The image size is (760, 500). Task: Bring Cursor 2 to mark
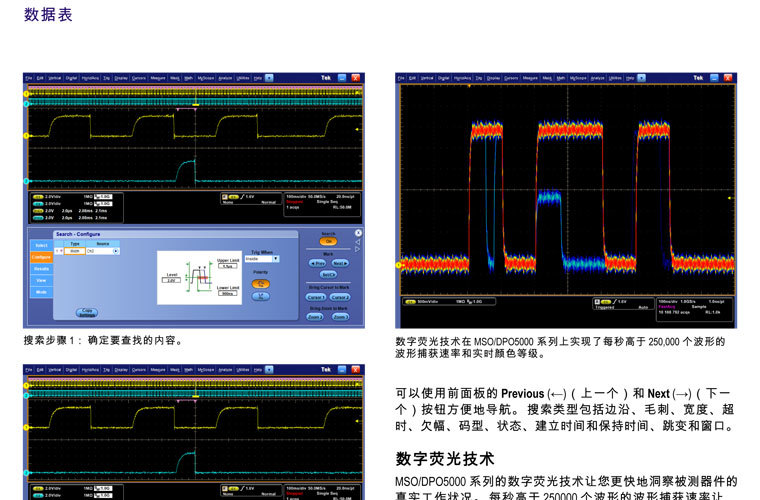pyautogui.click(x=340, y=297)
